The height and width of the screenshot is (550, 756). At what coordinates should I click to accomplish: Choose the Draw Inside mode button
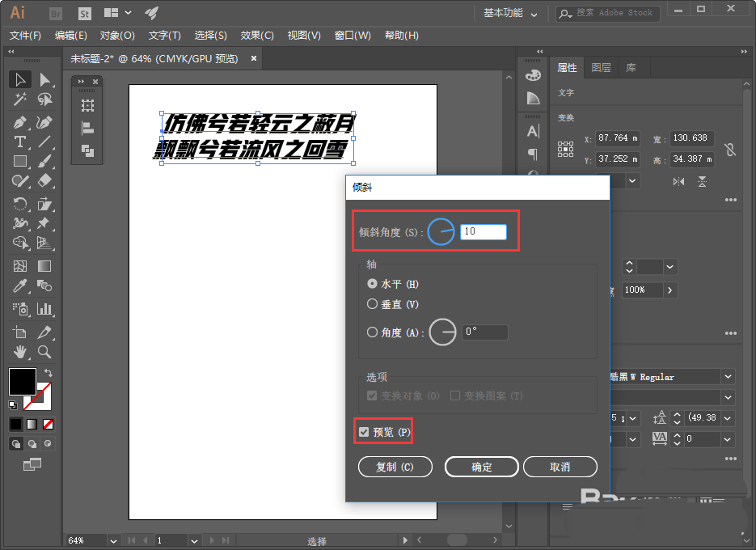click(48, 444)
